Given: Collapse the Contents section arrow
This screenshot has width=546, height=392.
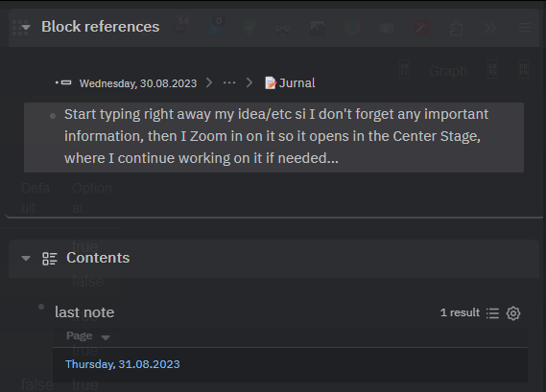Looking at the screenshot, I should [25, 258].
